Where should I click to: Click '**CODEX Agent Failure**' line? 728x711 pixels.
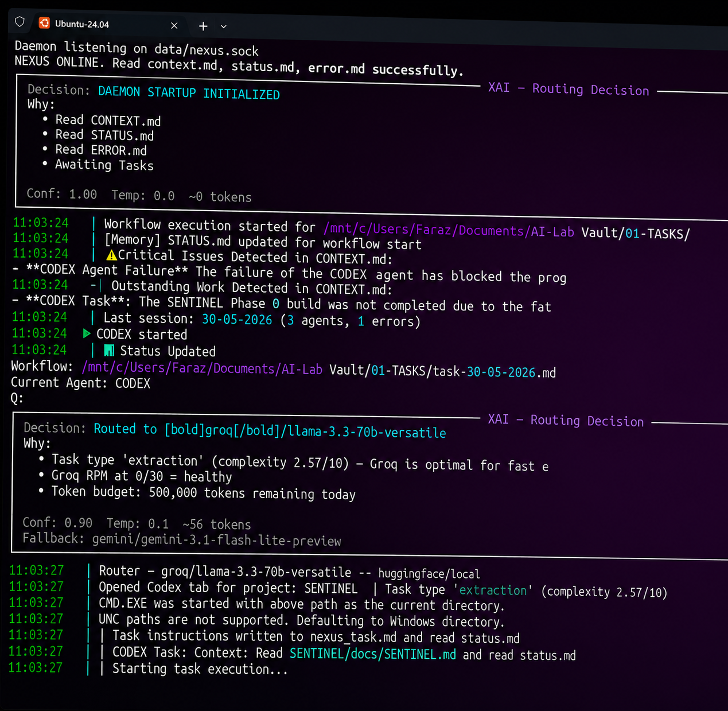tap(289, 274)
